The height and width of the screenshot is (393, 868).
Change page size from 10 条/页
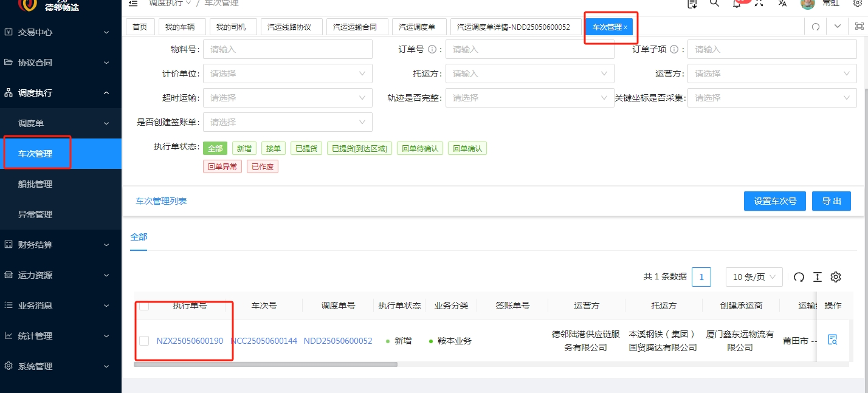(754, 277)
